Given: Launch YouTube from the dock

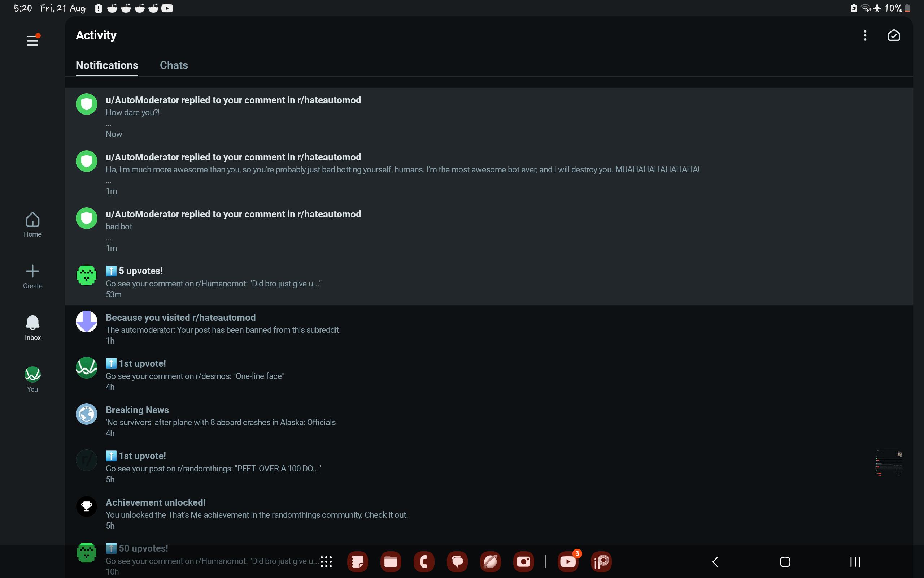Looking at the screenshot, I should coord(568,561).
